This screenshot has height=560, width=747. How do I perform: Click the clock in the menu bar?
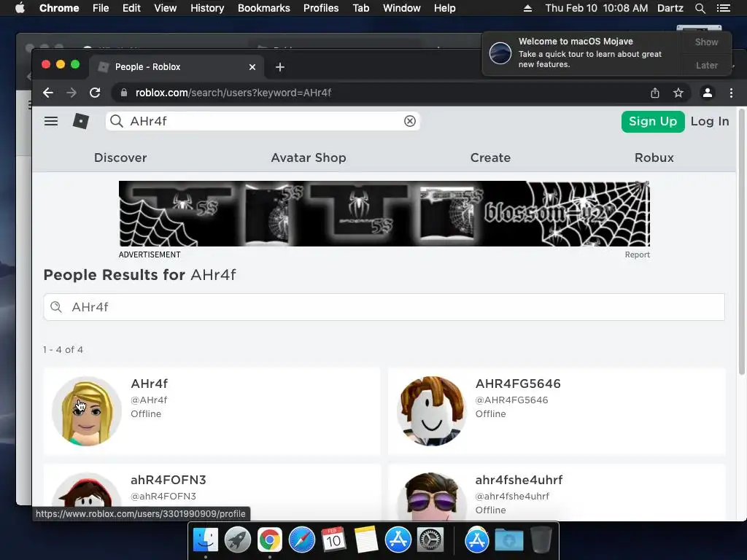point(597,8)
